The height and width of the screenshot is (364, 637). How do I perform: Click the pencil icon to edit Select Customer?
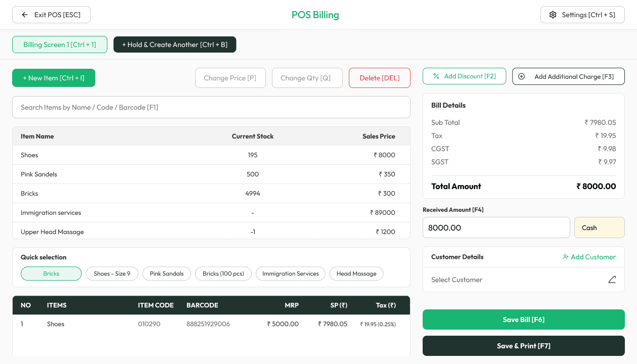pyautogui.click(x=612, y=279)
